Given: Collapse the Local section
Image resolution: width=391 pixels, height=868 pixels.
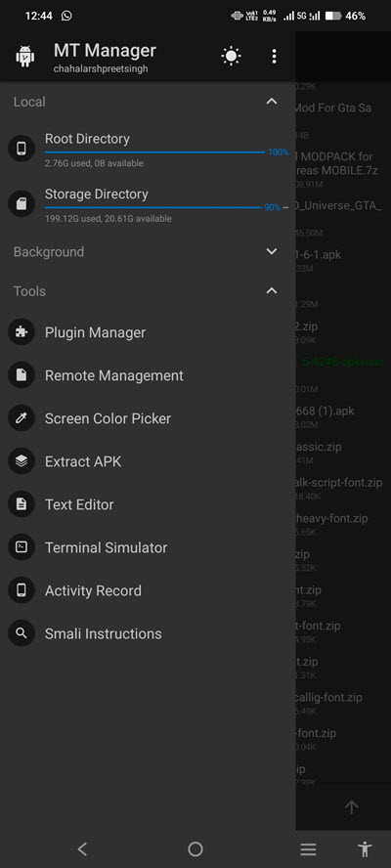Looking at the screenshot, I should pyautogui.click(x=272, y=102).
